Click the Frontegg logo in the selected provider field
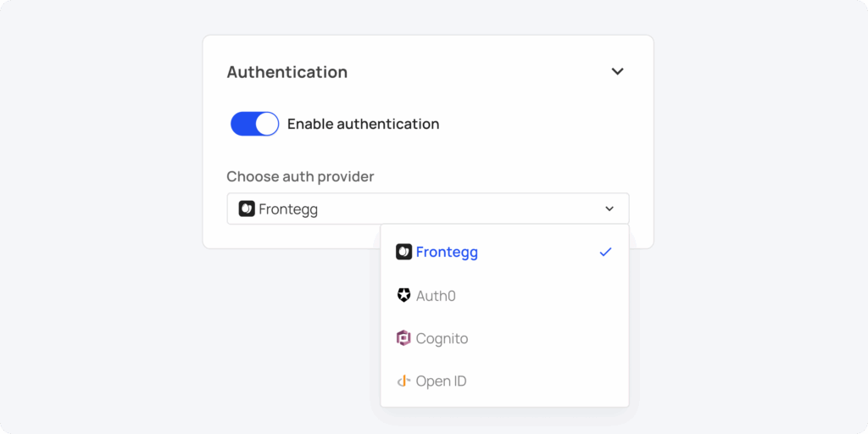 pos(247,209)
